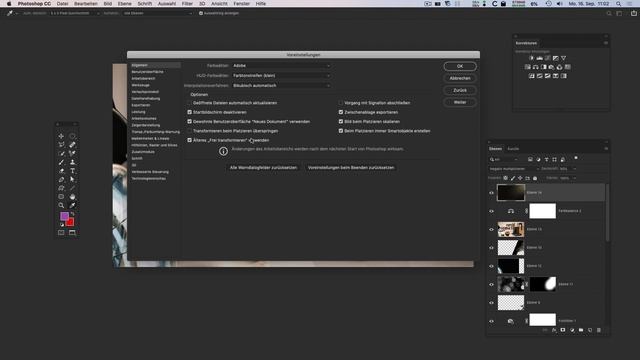Open HUD-Farbwähler dropdown

(281, 76)
